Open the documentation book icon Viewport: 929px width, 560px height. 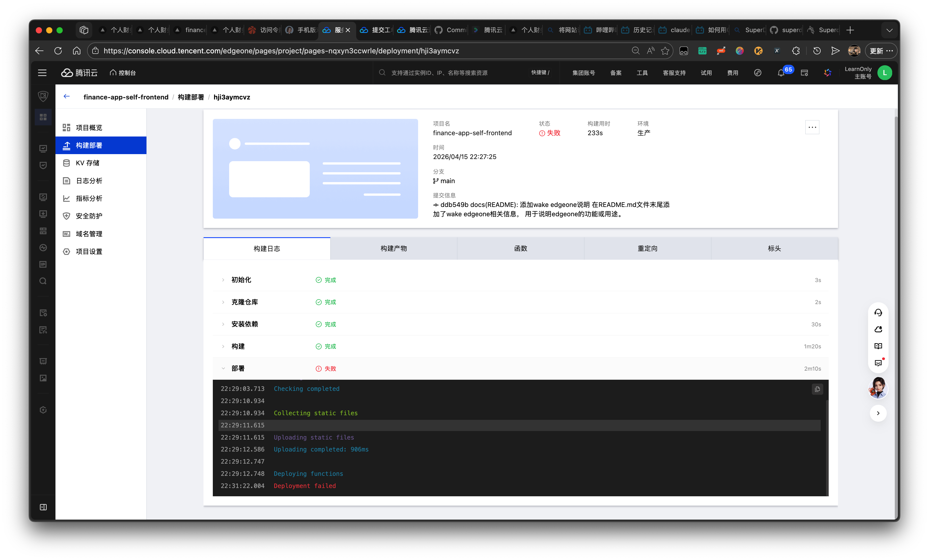point(878,346)
